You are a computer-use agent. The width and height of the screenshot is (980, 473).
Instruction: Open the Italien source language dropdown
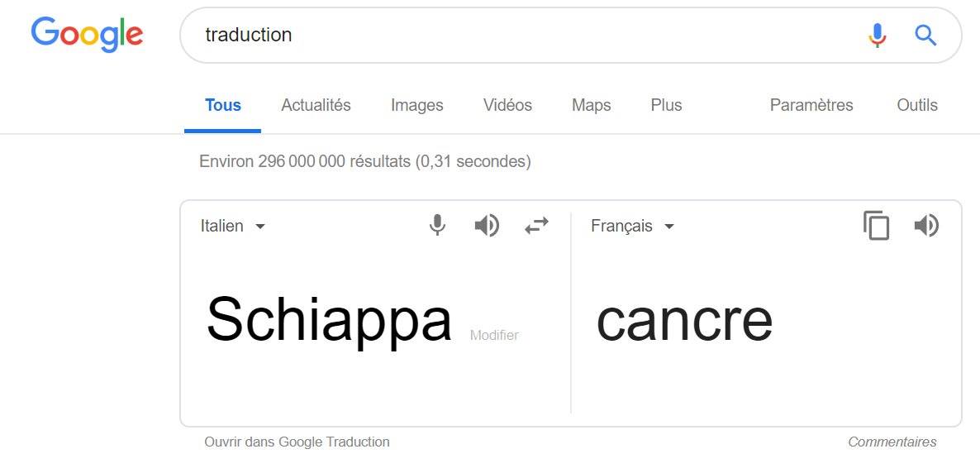(x=233, y=226)
